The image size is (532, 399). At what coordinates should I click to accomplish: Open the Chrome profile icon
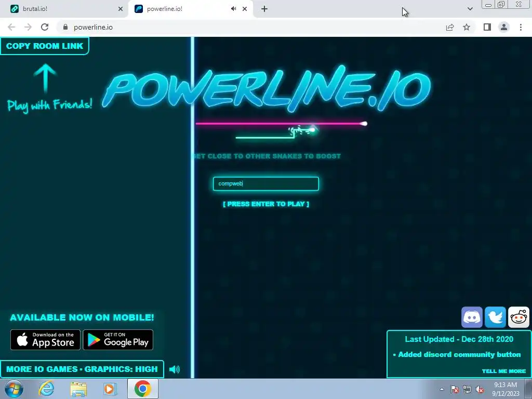[504, 27]
